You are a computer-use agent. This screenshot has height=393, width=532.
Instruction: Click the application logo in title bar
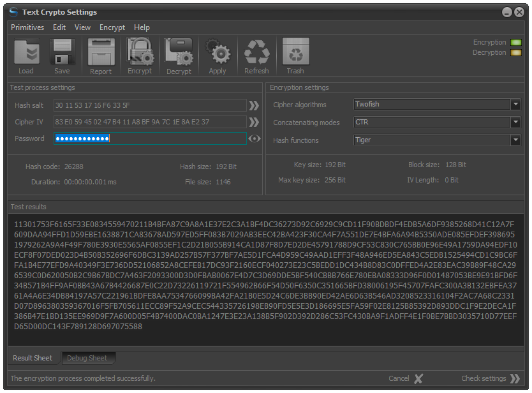pyautogui.click(x=14, y=12)
